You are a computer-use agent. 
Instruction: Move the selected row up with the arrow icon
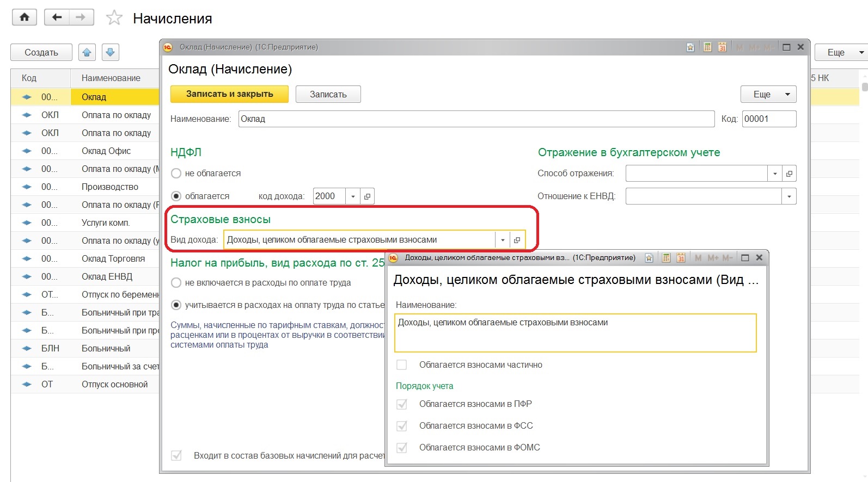87,52
